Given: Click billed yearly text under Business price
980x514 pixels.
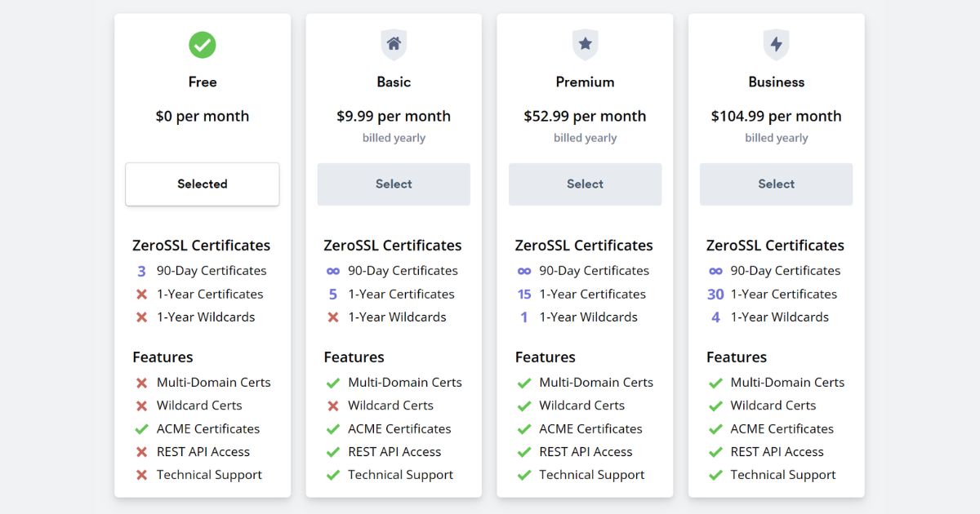Looking at the screenshot, I should pos(776,137).
